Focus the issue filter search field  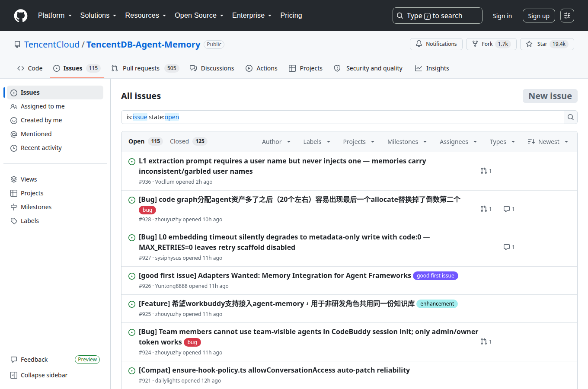pos(342,117)
